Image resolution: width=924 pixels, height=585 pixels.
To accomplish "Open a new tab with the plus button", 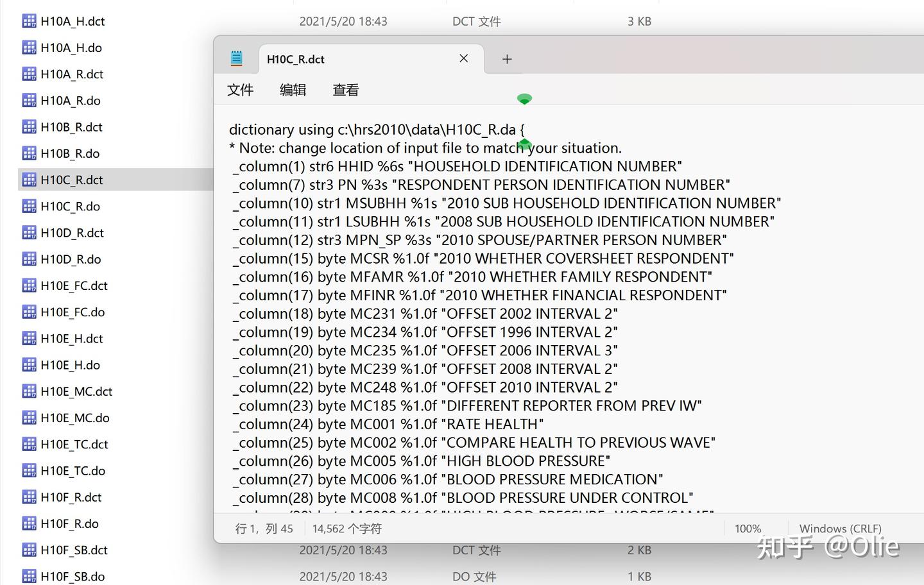I will click(506, 58).
